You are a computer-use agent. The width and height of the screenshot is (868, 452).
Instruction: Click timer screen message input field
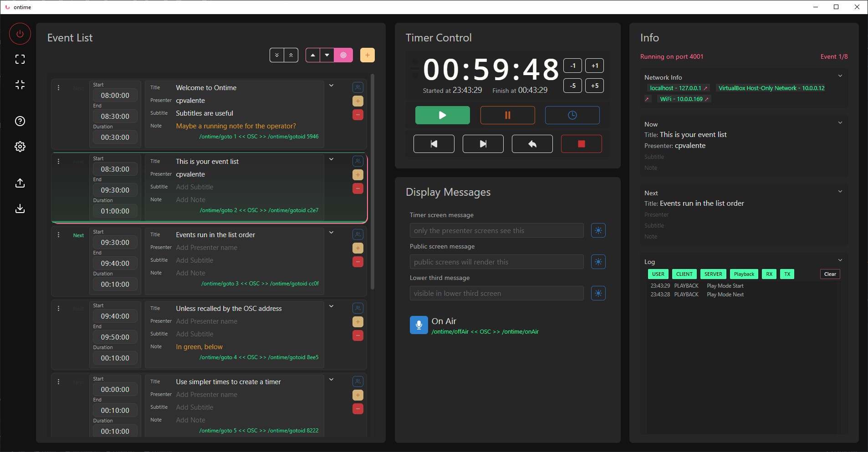pos(496,230)
